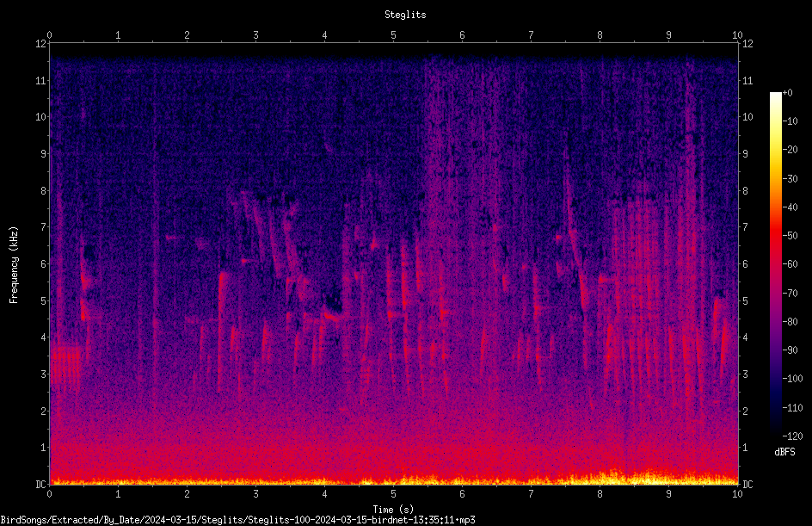Click the 1 kHz label on right axis
The image size is (812, 526).
coord(745,448)
